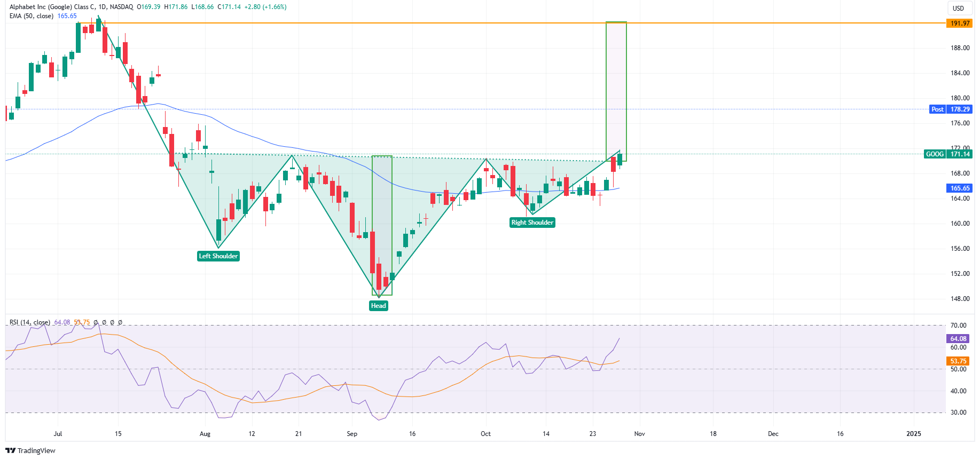
Task: Click the Aug date on time axis
Action: click(x=205, y=434)
